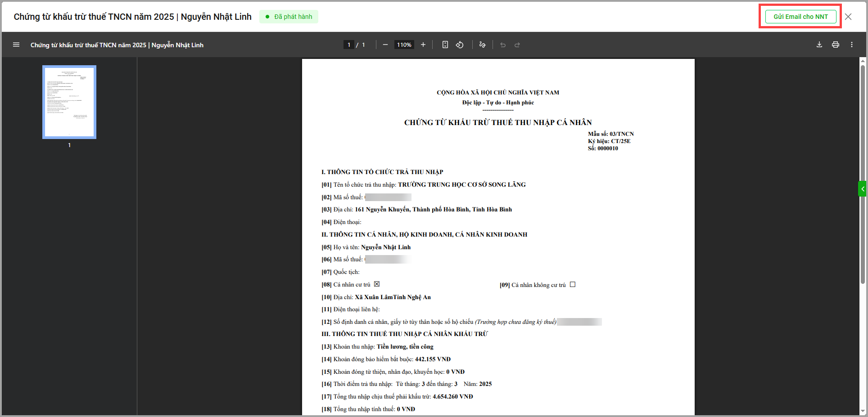Image resolution: width=868 pixels, height=417 pixels.
Task: Select the draw annotation tool
Action: (482, 45)
